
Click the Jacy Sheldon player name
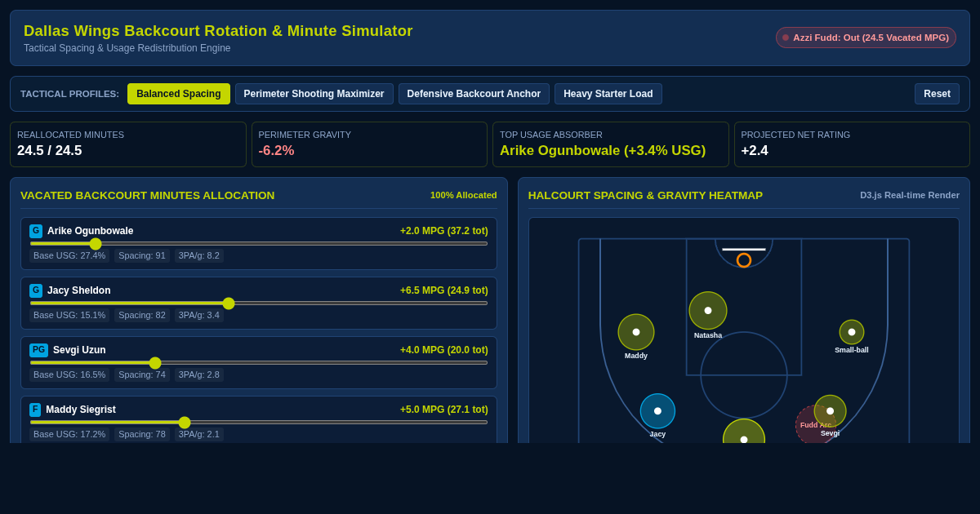79,290
